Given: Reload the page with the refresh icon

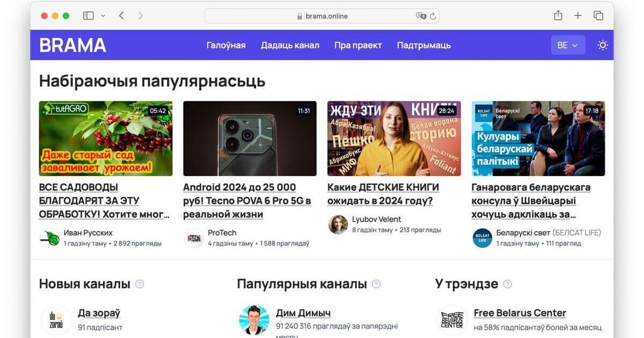Looking at the screenshot, I should [433, 16].
